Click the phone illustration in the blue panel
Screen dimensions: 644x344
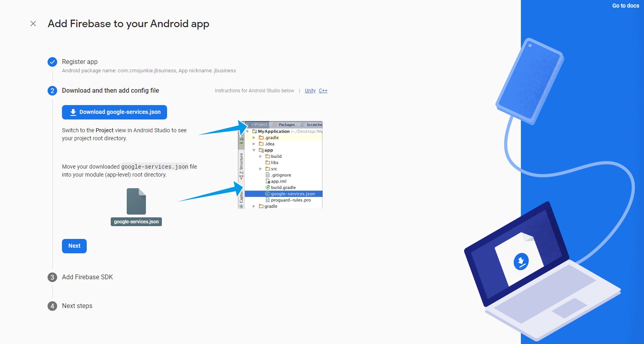[530, 81]
